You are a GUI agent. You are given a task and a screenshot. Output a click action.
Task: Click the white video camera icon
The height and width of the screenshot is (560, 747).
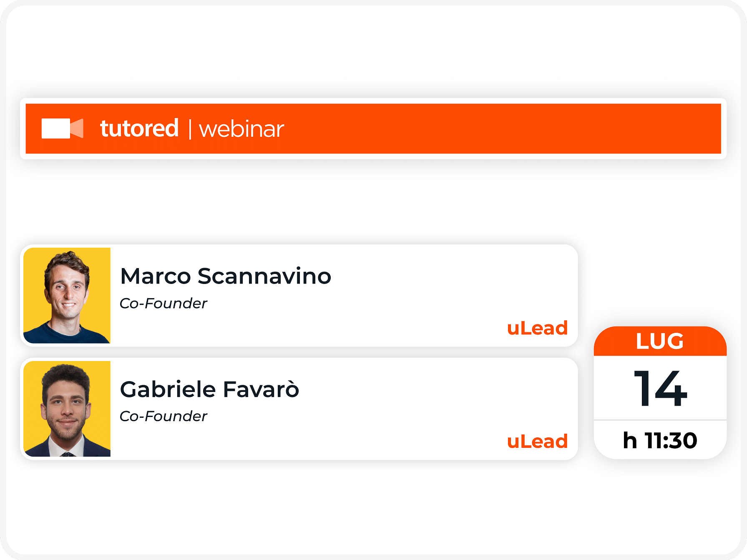pos(63,128)
